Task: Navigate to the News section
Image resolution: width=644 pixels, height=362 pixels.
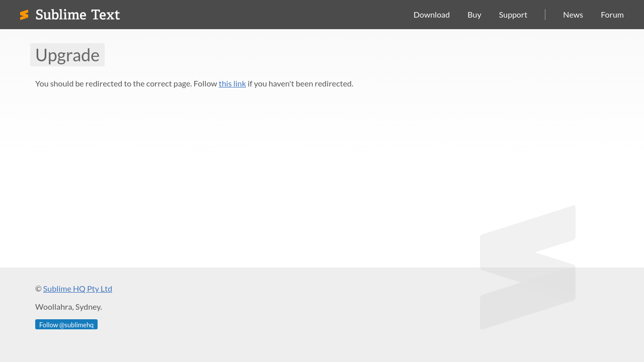Action: 573,15
